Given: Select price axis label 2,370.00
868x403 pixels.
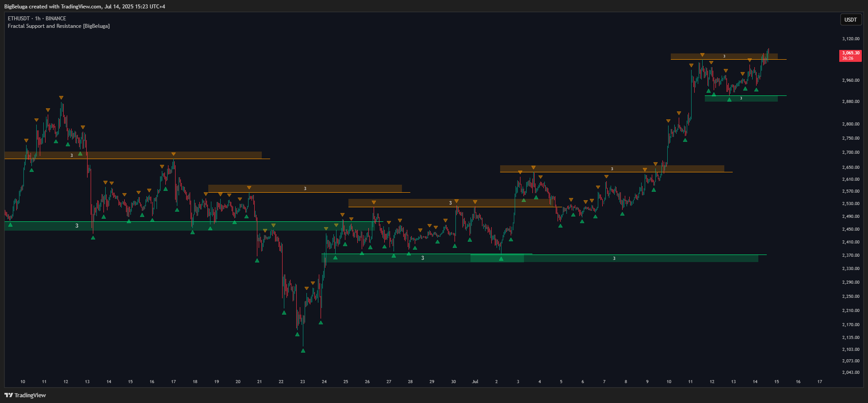Looking at the screenshot, I should coord(851,255).
